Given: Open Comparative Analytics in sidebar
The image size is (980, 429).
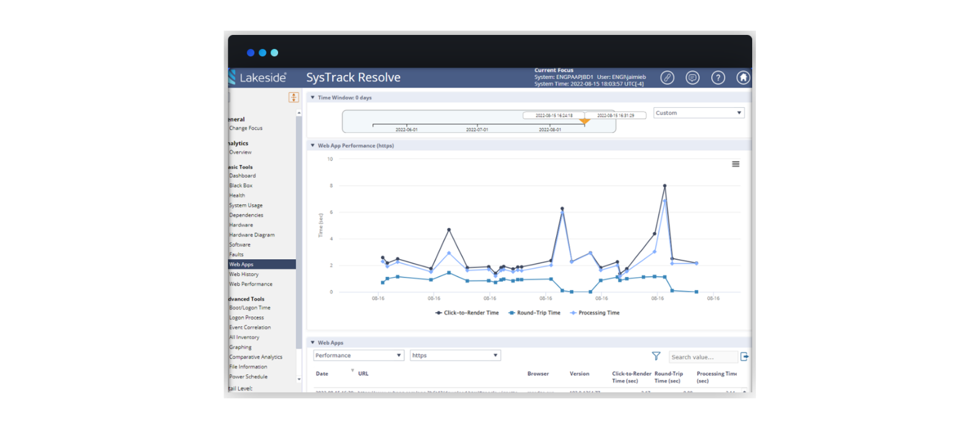Looking at the screenshot, I should pos(256,357).
